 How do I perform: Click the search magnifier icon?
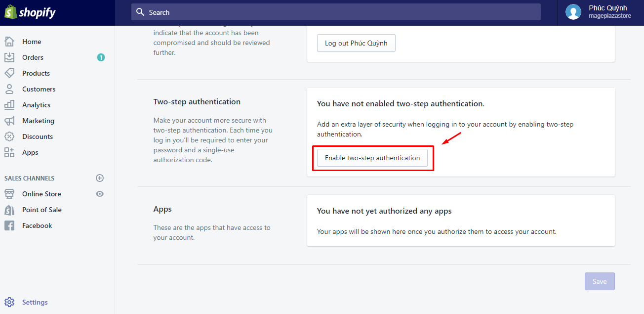tap(140, 12)
